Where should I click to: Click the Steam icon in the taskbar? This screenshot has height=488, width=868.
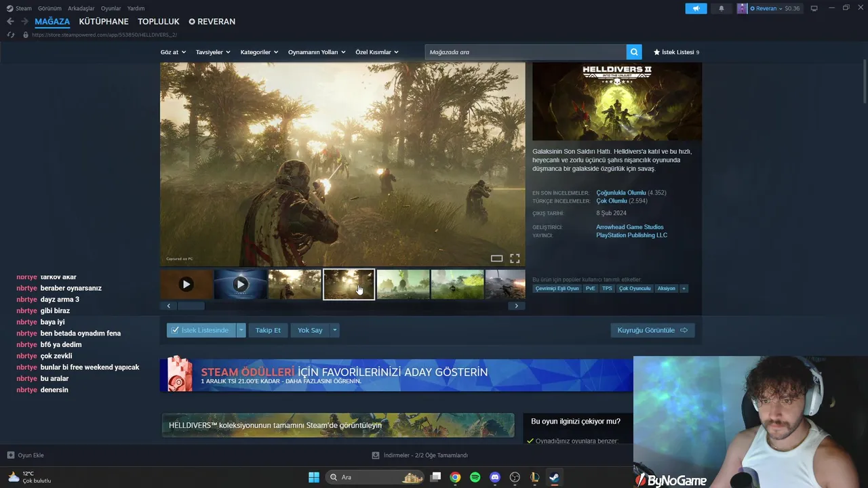(x=554, y=477)
